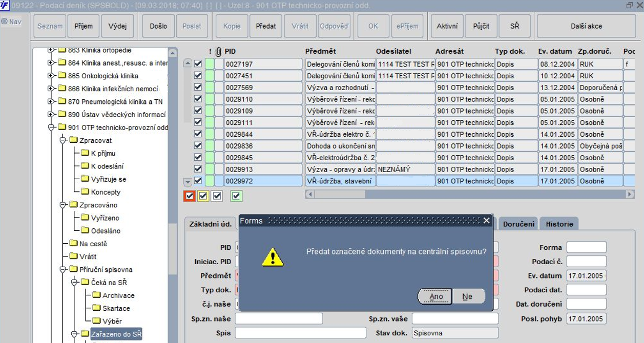Expand the 864 Klinika anest. tree node
The image size is (644, 343).
tap(51, 62)
